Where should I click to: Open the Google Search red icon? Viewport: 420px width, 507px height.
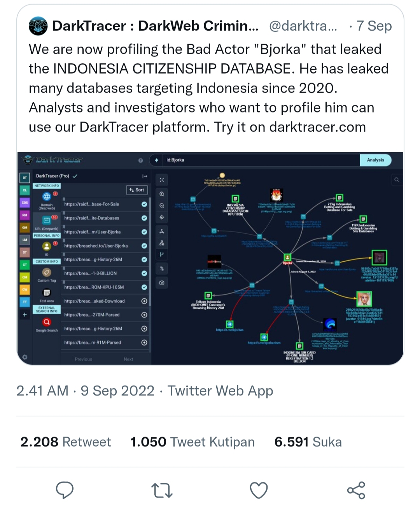47,322
